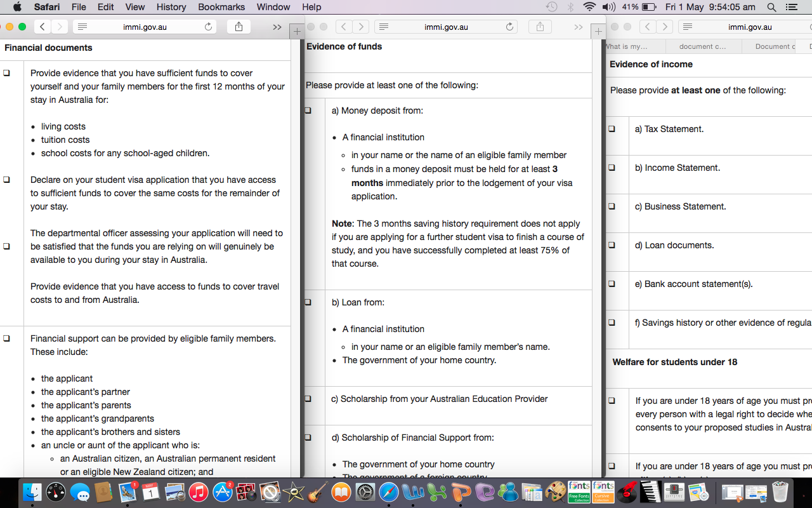Viewport: 812px width, 508px height.
Task: Open Spotlight search in the menu bar
Action: (771, 7)
